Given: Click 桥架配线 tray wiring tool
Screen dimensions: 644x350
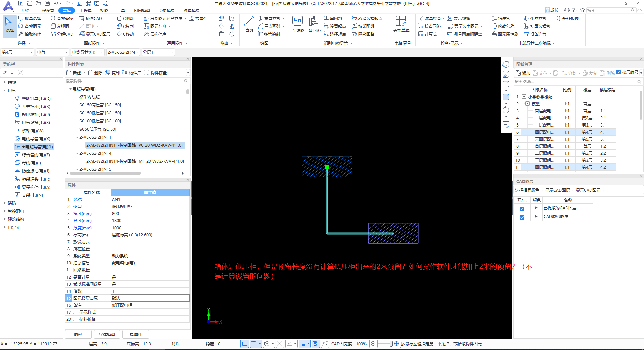Looking at the screenshot, I should pyautogui.click(x=363, y=26).
